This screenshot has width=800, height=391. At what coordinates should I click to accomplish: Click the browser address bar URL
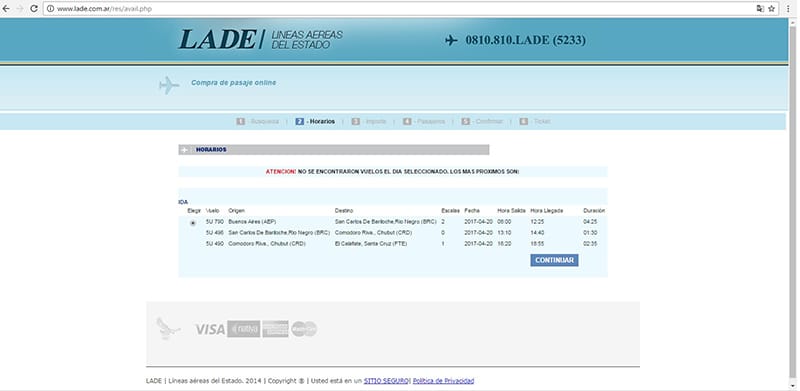(104, 9)
